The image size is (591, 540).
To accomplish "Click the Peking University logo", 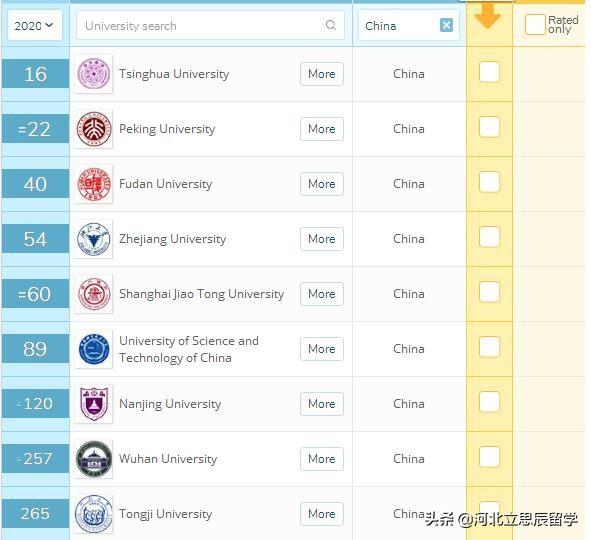I will click(94, 129).
